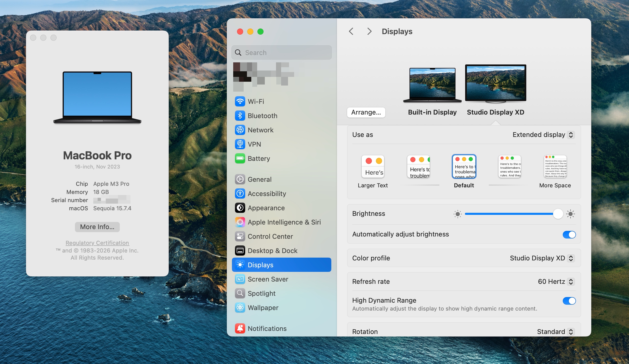
Task: Click the General gear icon
Action: coord(240,179)
